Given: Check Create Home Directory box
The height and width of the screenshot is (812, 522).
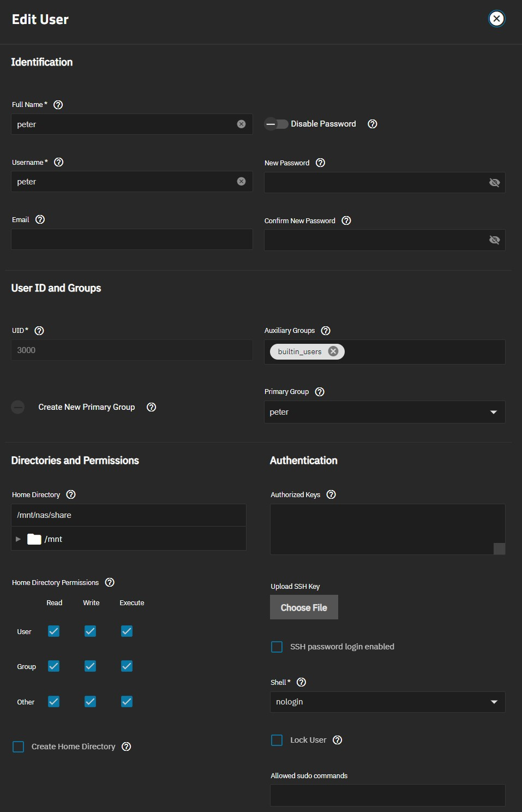Looking at the screenshot, I should point(18,747).
